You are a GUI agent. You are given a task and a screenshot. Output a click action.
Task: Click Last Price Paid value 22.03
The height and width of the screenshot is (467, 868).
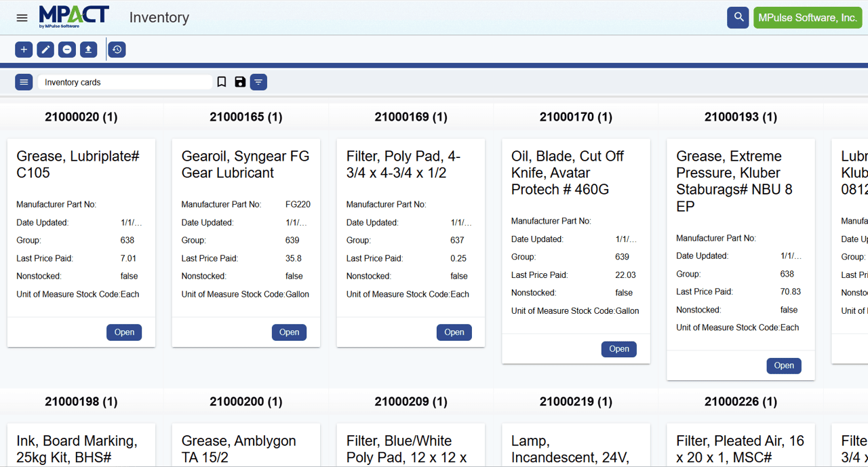click(x=625, y=275)
